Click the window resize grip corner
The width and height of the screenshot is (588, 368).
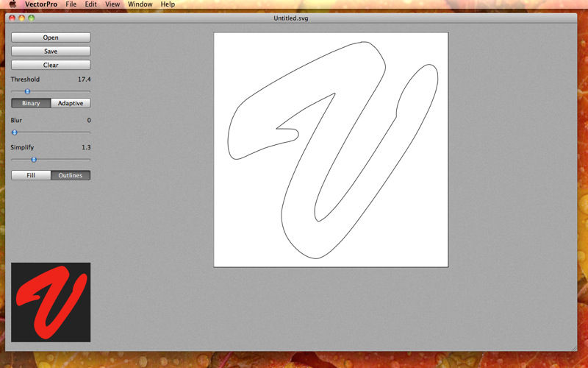tap(574, 348)
